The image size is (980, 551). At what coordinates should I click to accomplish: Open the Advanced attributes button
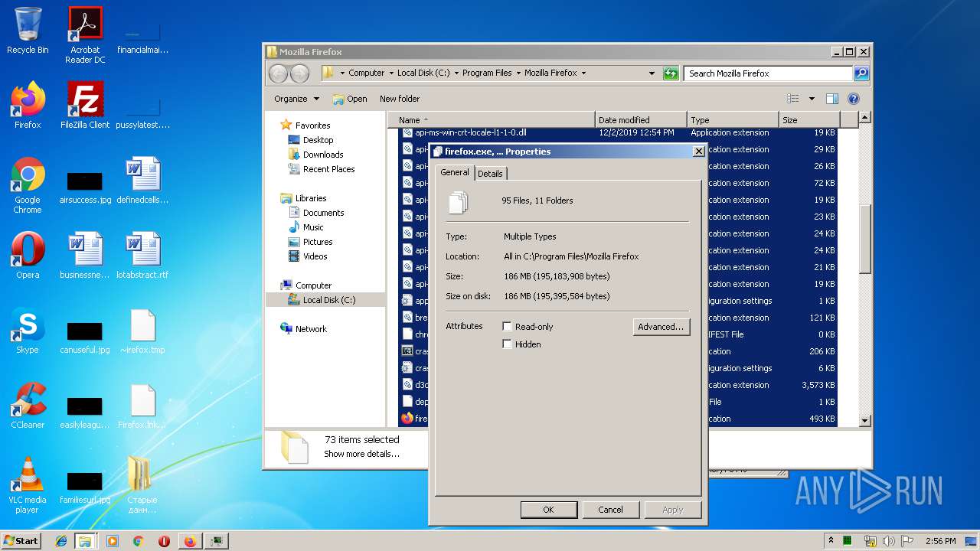(x=661, y=327)
